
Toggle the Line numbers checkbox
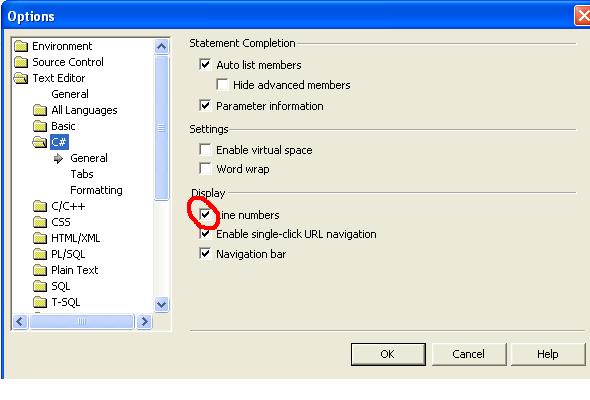[x=205, y=215]
